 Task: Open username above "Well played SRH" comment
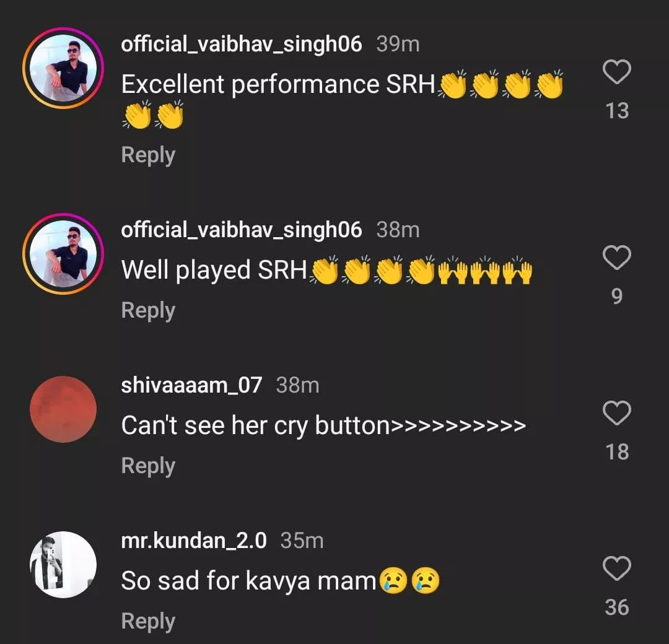pyautogui.click(x=242, y=230)
